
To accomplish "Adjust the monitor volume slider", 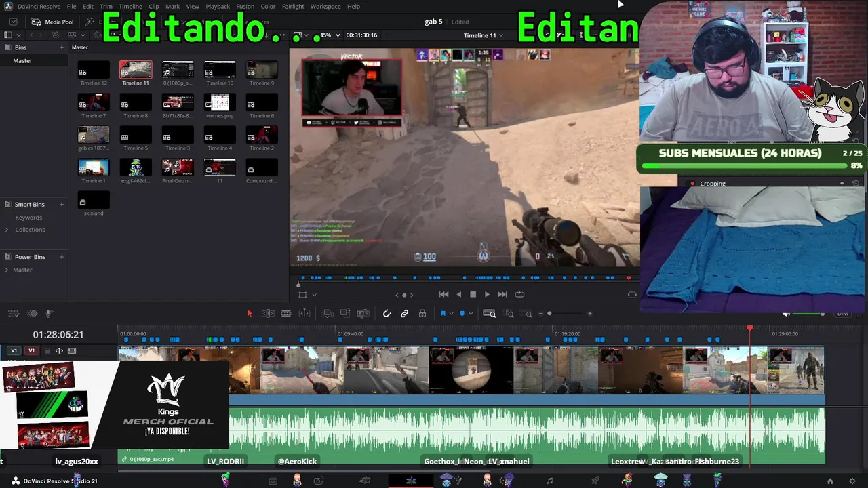I will pos(809,314).
